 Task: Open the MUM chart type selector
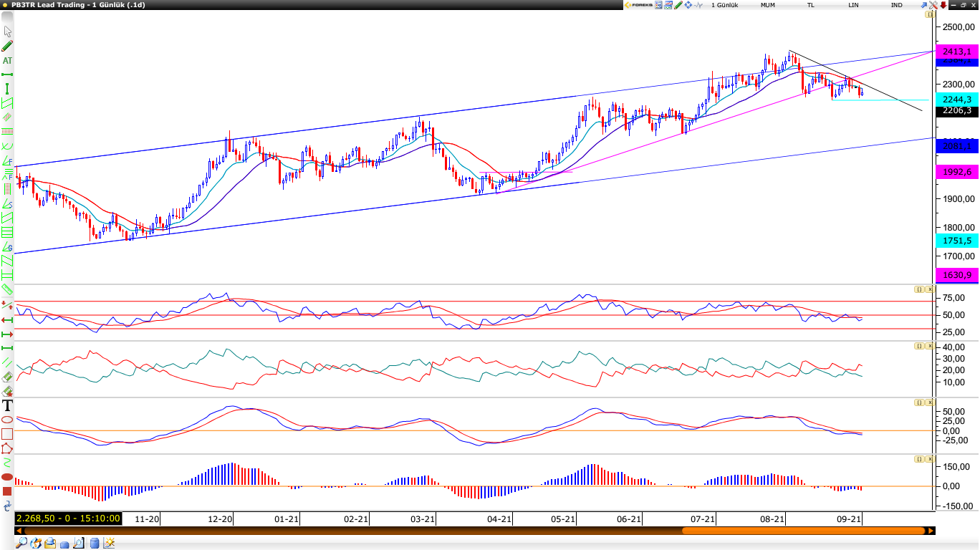(767, 5)
